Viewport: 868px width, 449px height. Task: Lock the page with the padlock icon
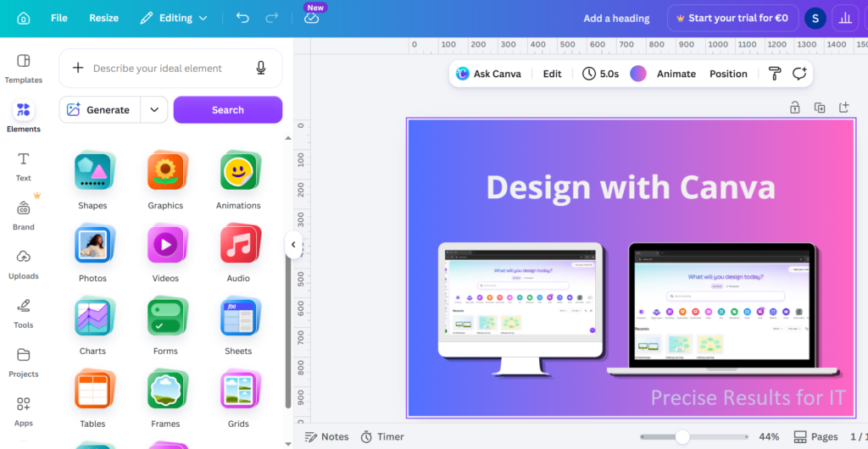coord(794,107)
